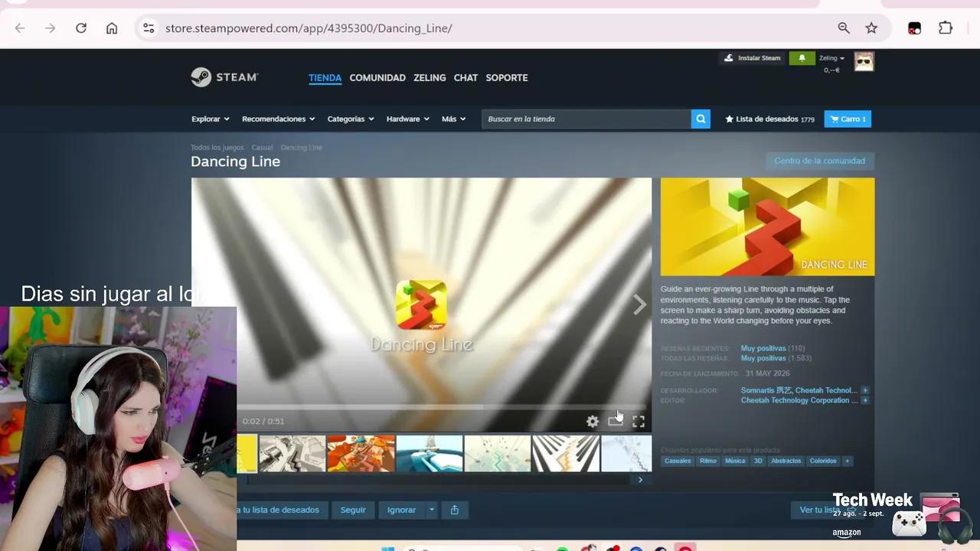Follow the game with Seguir button
This screenshot has height=551, width=980.
(353, 510)
